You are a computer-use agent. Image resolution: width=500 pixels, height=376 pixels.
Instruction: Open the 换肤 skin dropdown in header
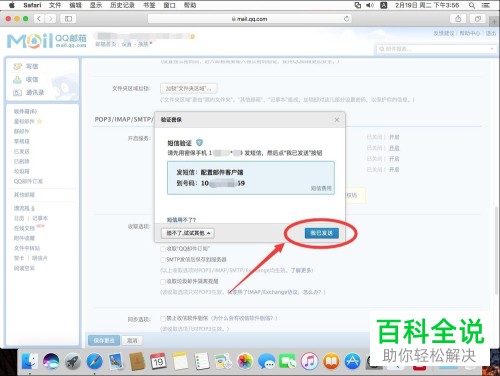tap(145, 44)
